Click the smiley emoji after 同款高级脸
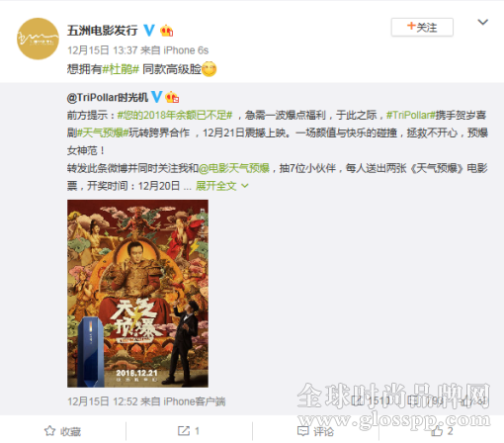 [x=210, y=69]
